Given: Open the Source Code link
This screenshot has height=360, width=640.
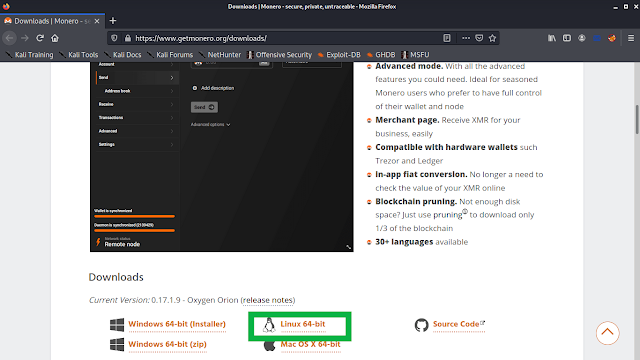Looking at the screenshot, I should 458,324.
